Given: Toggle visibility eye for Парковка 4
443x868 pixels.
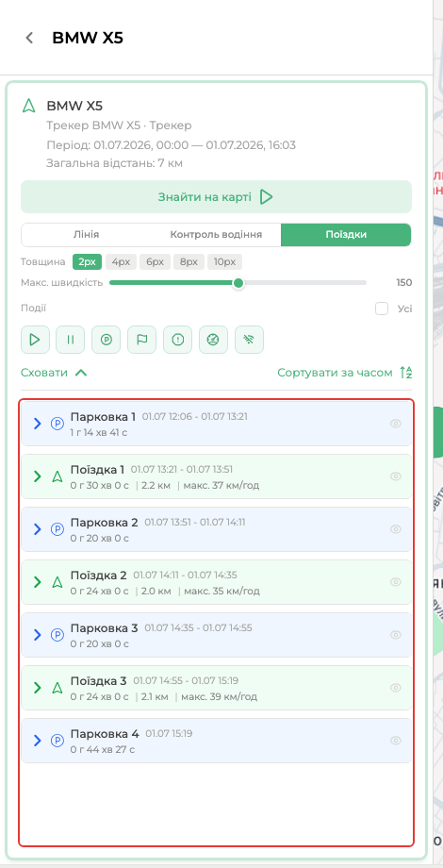Looking at the screenshot, I should [396, 740].
